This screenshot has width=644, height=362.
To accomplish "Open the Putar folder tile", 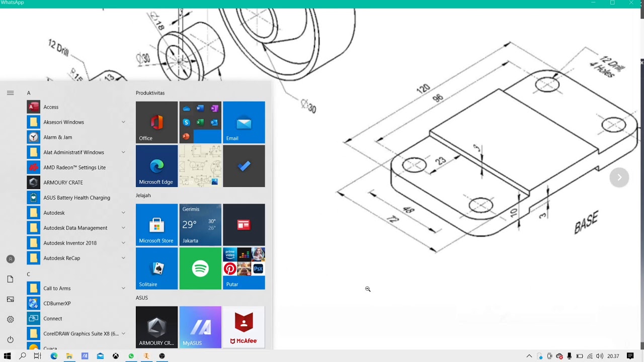I will click(x=244, y=268).
